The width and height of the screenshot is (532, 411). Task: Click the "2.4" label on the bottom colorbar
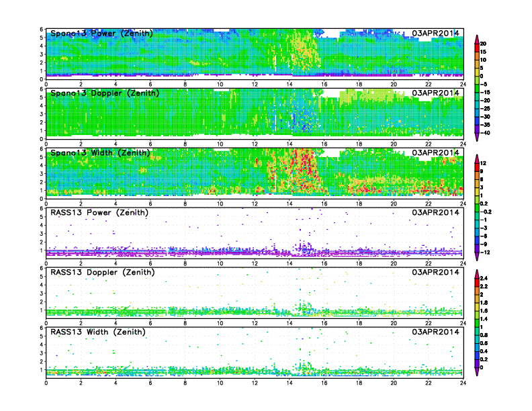(484, 279)
